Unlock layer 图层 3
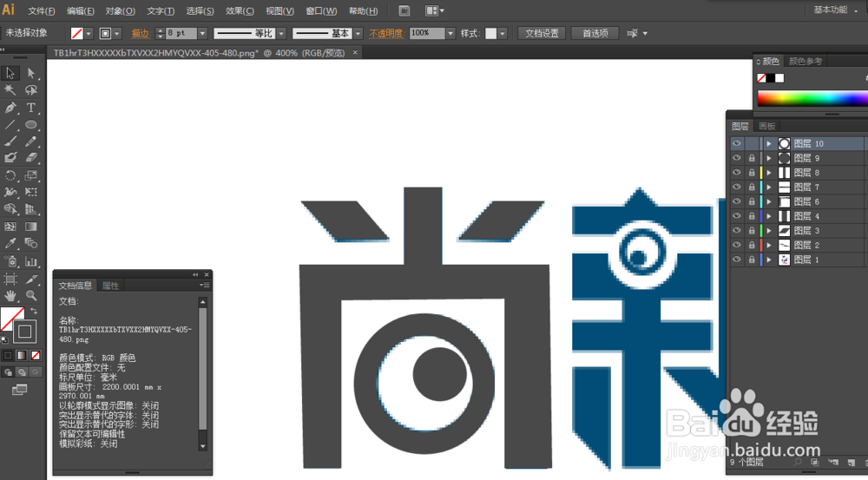This screenshot has height=480, width=868. 751,230
